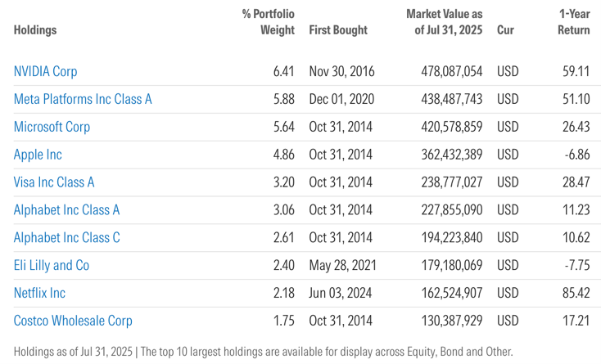Click Netflix's 1-year return 85.42
Screen dimensions: 601x364
pyautogui.click(x=576, y=293)
